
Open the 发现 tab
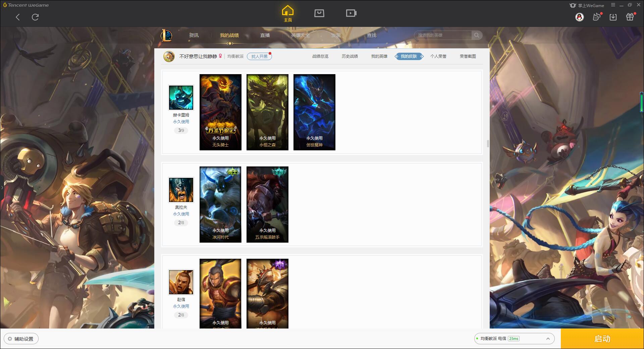click(x=336, y=35)
